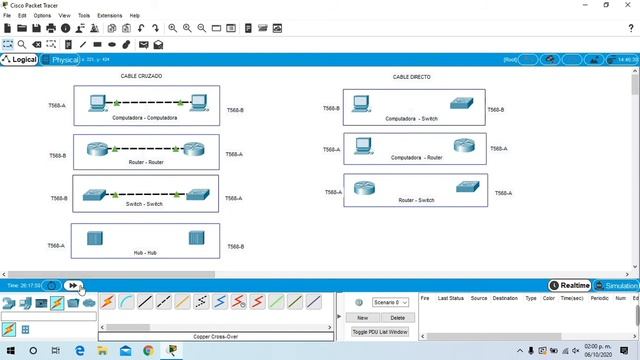
Task: Click the Fast Forward Time button
Action: pos(73,285)
